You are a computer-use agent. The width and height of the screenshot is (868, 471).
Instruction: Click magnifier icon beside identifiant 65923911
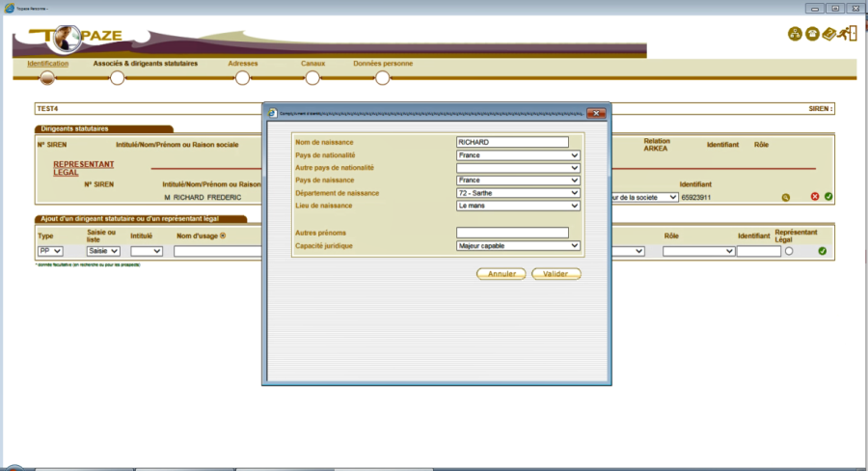pos(786,197)
